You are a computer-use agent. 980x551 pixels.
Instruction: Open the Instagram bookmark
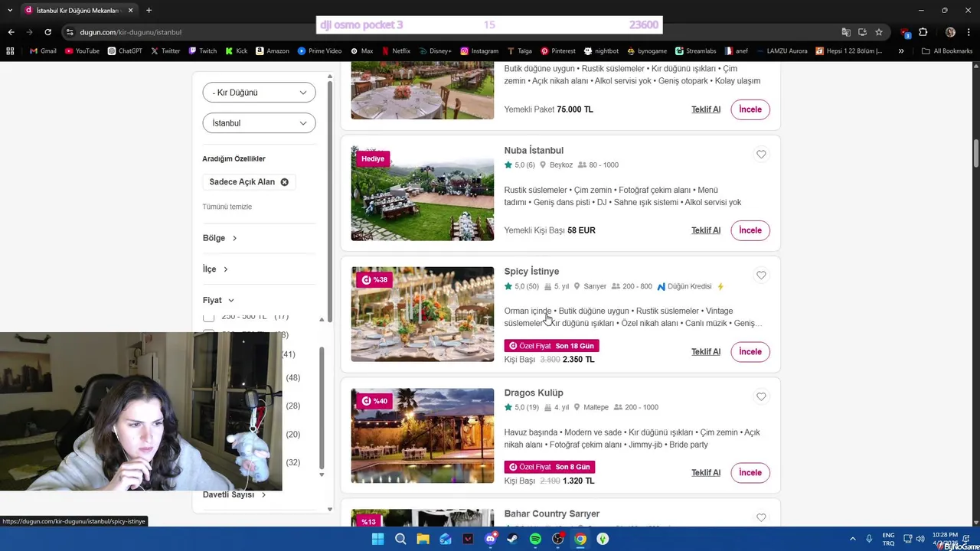[479, 51]
